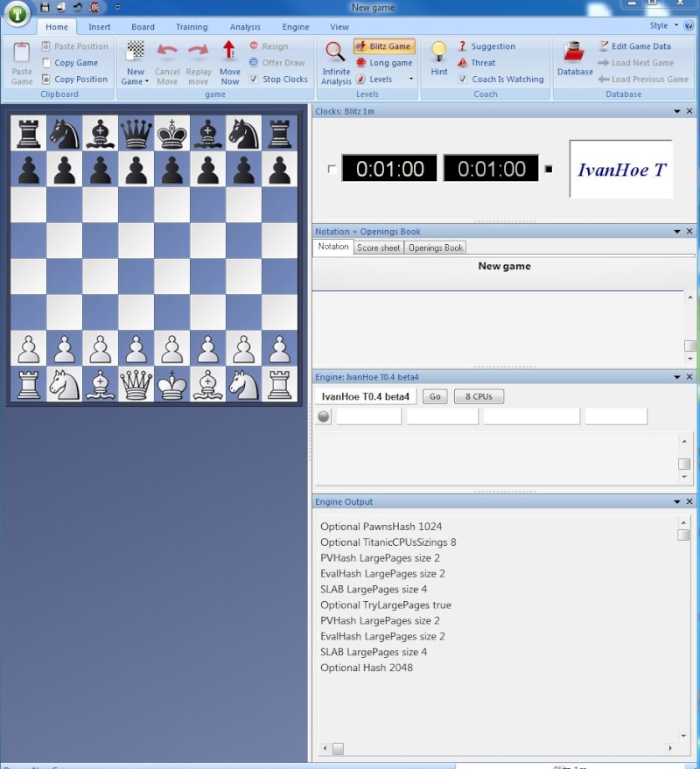Image resolution: width=700 pixels, height=769 pixels.
Task: Open the New Game dropdown arrow
Action: (x=147, y=81)
